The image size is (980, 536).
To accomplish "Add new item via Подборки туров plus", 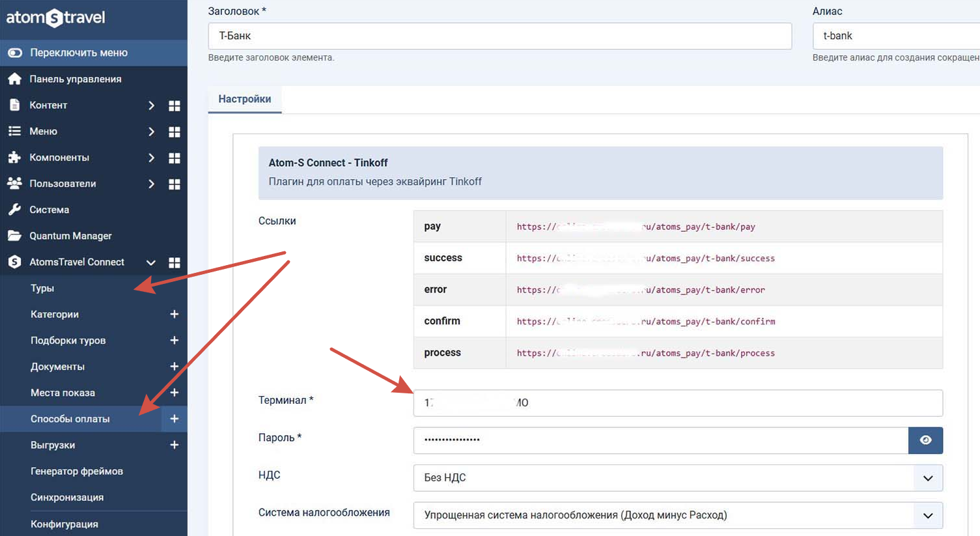I will click(x=175, y=340).
